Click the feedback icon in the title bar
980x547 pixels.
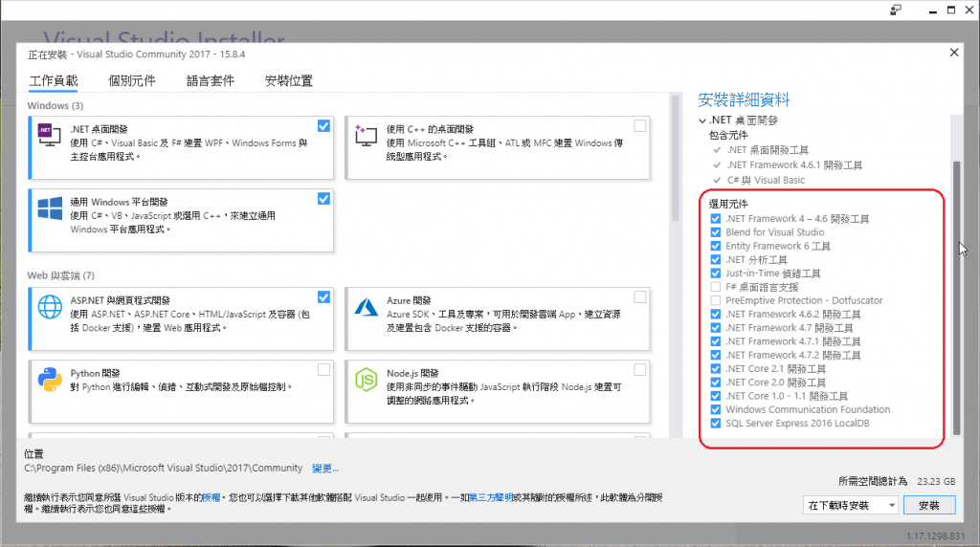[x=896, y=10]
